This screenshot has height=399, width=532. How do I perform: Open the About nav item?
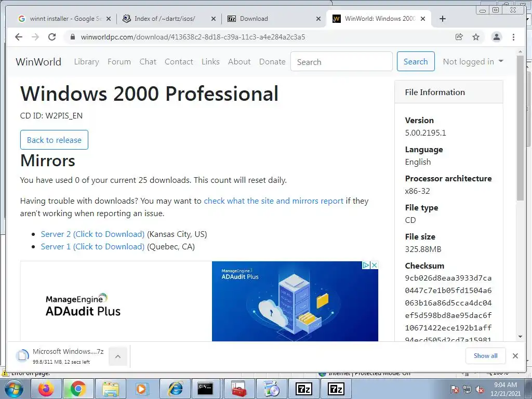click(239, 62)
